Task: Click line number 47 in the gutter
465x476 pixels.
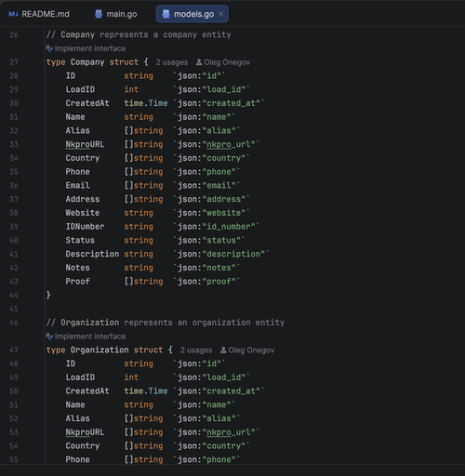Action: click(14, 350)
